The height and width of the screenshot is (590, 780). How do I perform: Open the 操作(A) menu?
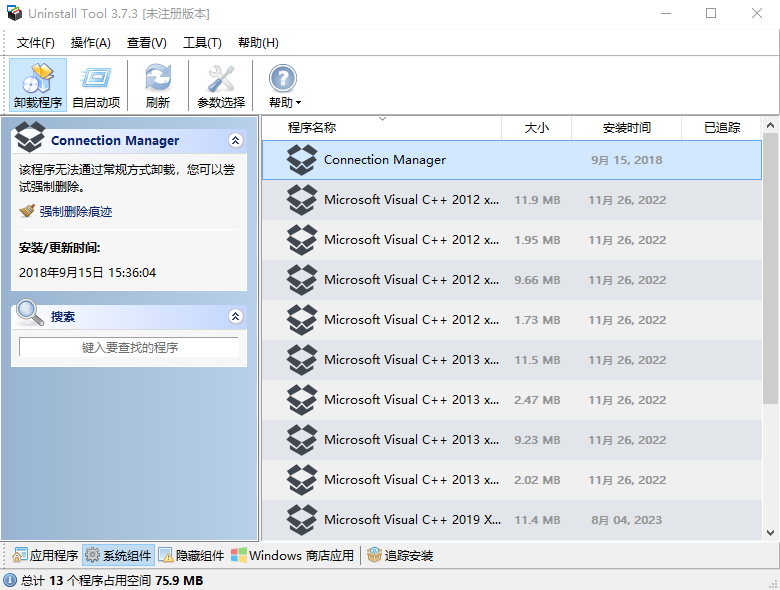point(91,43)
